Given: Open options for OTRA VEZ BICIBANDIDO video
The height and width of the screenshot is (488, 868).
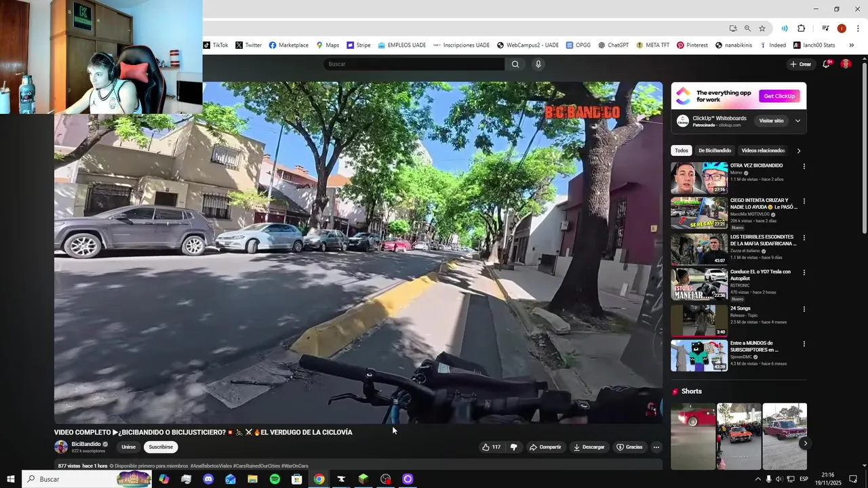Looking at the screenshot, I should click(804, 166).
